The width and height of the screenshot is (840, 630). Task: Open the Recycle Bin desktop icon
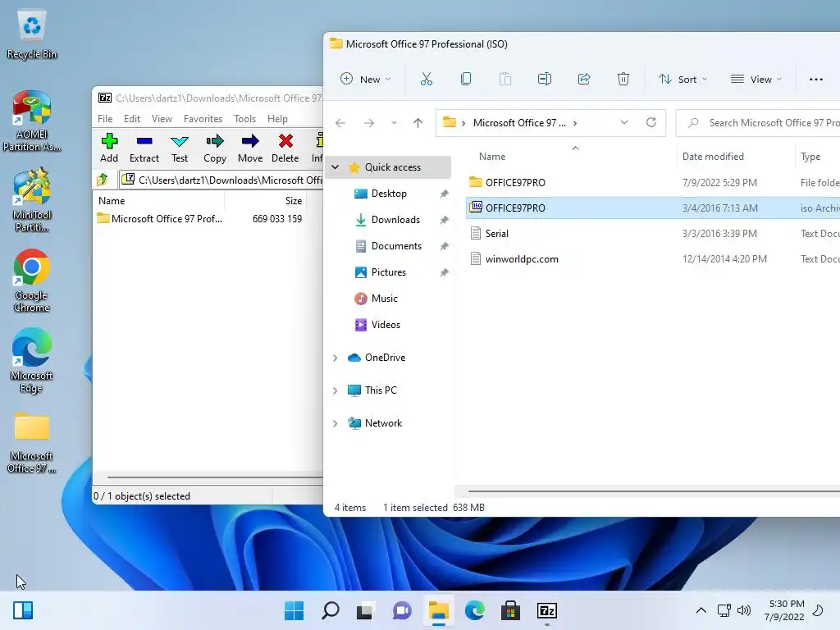coord(32,34)
